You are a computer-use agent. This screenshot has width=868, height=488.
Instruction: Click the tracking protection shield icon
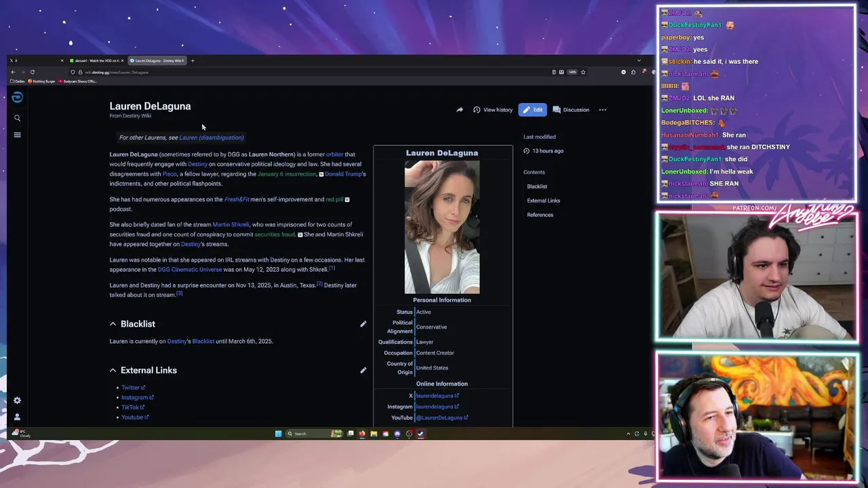73,72
